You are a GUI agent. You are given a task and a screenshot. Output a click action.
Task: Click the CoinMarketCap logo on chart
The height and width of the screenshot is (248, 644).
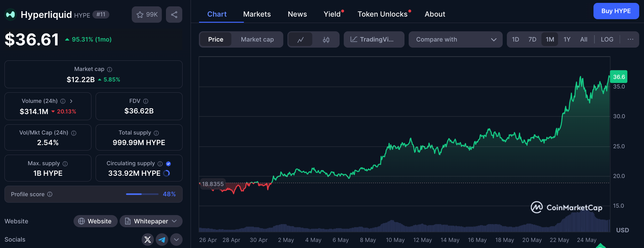coord(566,207)
